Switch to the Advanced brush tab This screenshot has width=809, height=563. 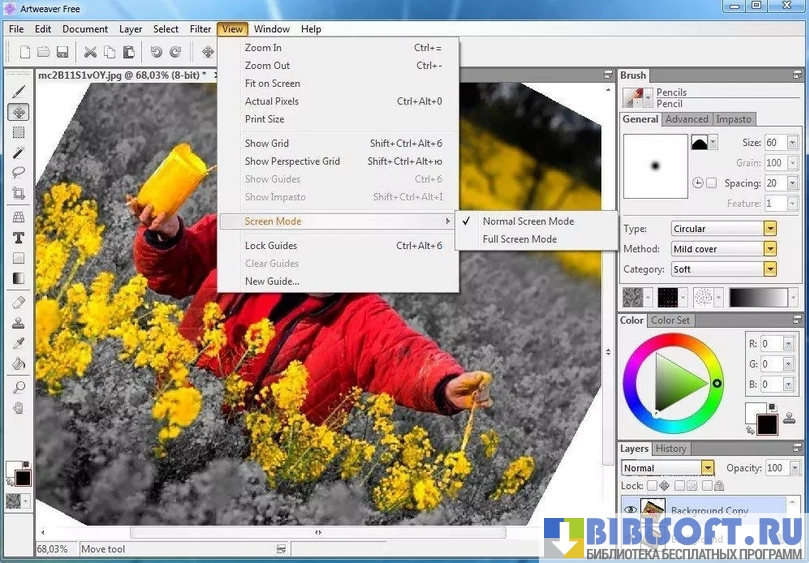[x=686, y=119]
